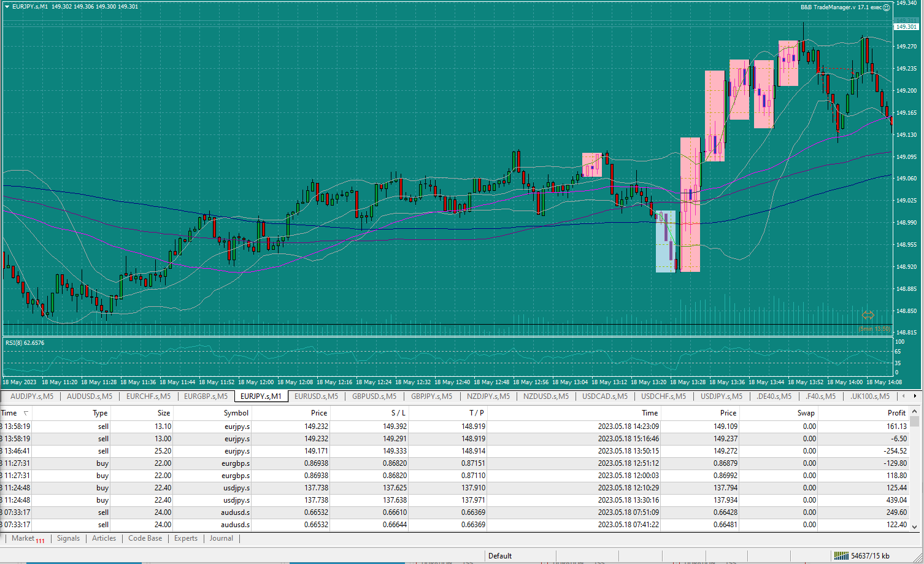924x564 pixels.
Task: Open the USDJPY.s,M5 chart tab
Action: 722,396
